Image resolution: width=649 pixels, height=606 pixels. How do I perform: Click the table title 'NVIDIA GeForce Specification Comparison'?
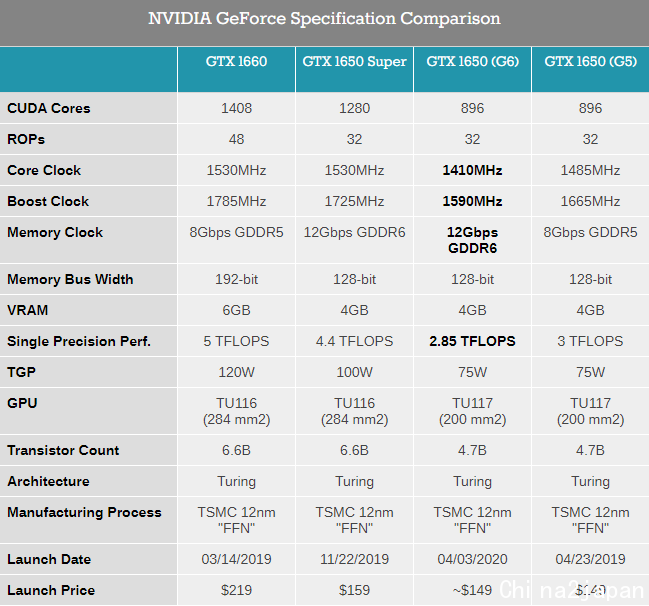click(x=324, y=19)
